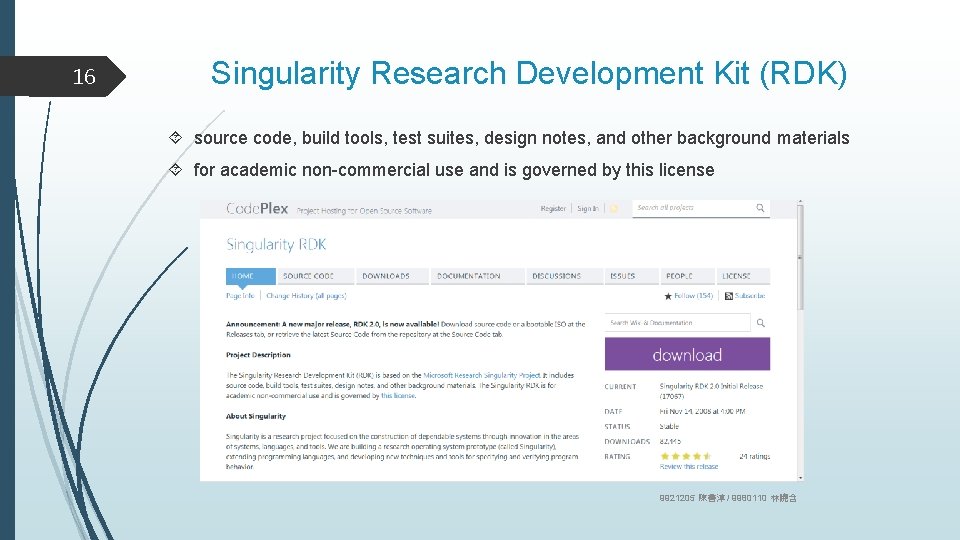Viewport: 960px width, 540px height.
Task: Open Change History (all pages) link
Action: [x=306, y=296]
